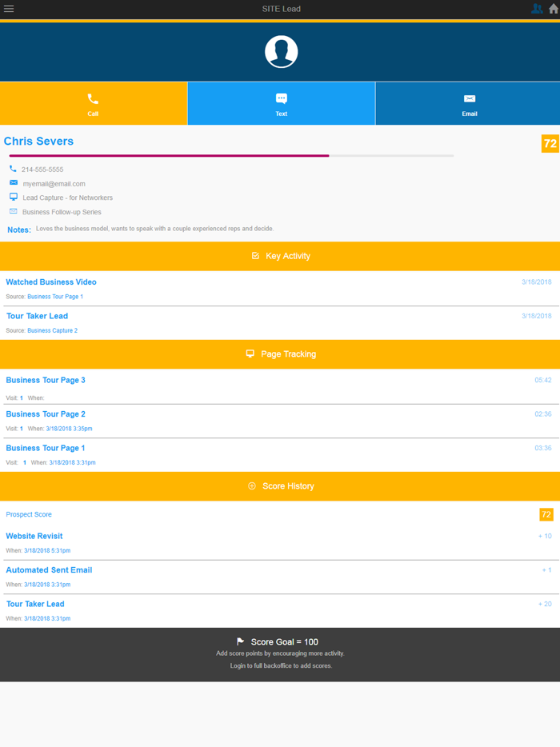Click flag icon beside Score Goal
Image resolution: width=560 pixels, height=747 pixels.
240,641
